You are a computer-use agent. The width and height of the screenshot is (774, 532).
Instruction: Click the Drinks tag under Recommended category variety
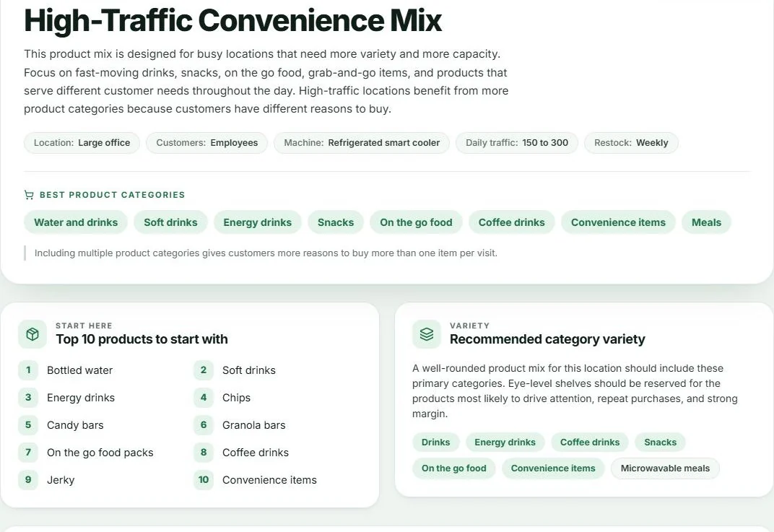tap(436, 442)
